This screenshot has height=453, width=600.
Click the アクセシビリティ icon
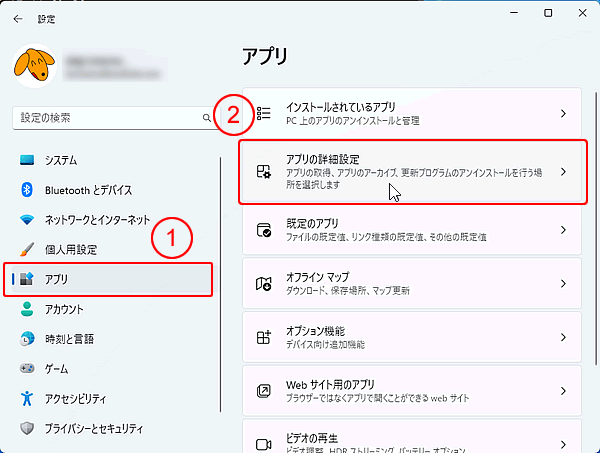[27, 399]
